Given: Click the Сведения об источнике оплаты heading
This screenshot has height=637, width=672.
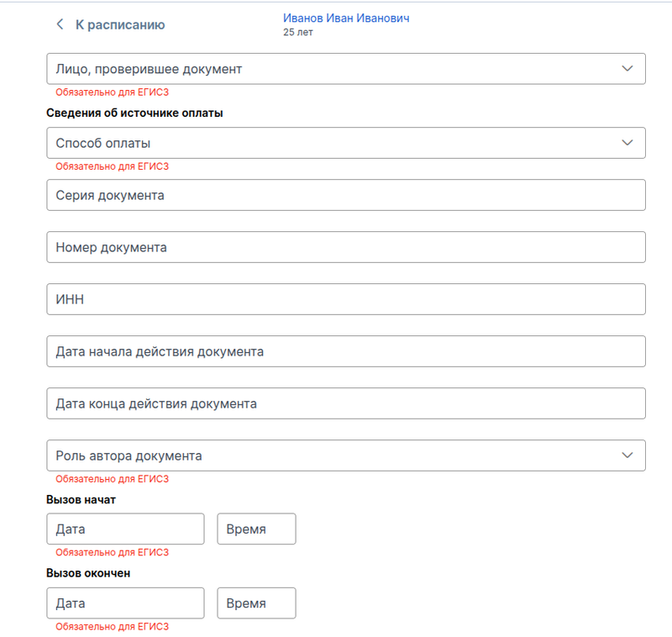Looking at the screenshot, I should pos(134,113).
